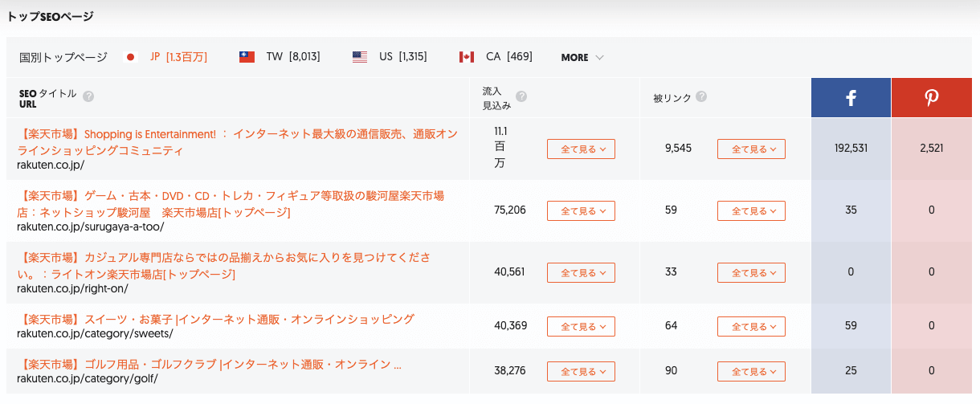Select the Canada flag icon
The height and width of the screenshot is (404, 980).
[x=466, y=57]
